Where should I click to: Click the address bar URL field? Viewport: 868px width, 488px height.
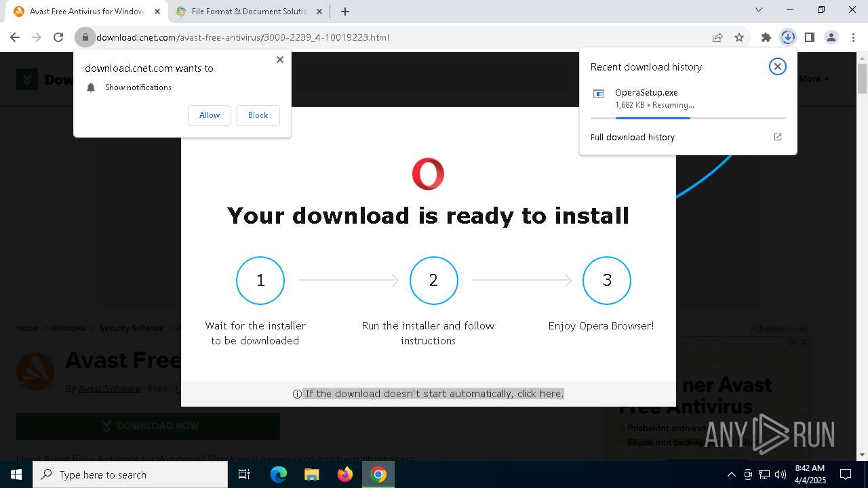click(x=400, y=37)
